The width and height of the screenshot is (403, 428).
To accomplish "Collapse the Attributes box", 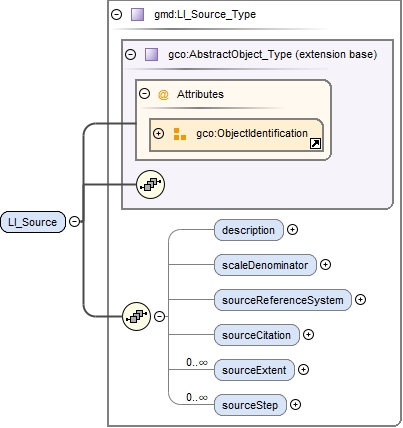I will tap(144, 94).
